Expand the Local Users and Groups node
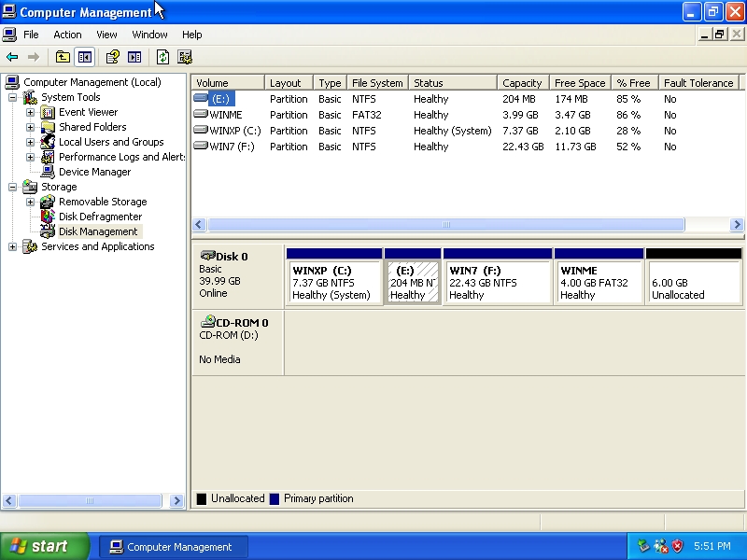This screenshot has width=747, height=560. pos(30,142)
